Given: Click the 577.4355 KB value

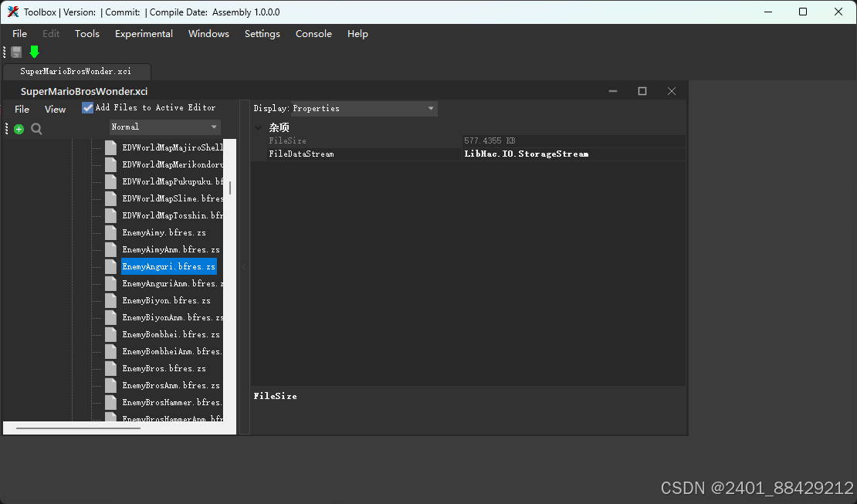Looking at the screenshot, I should point(489,140).
